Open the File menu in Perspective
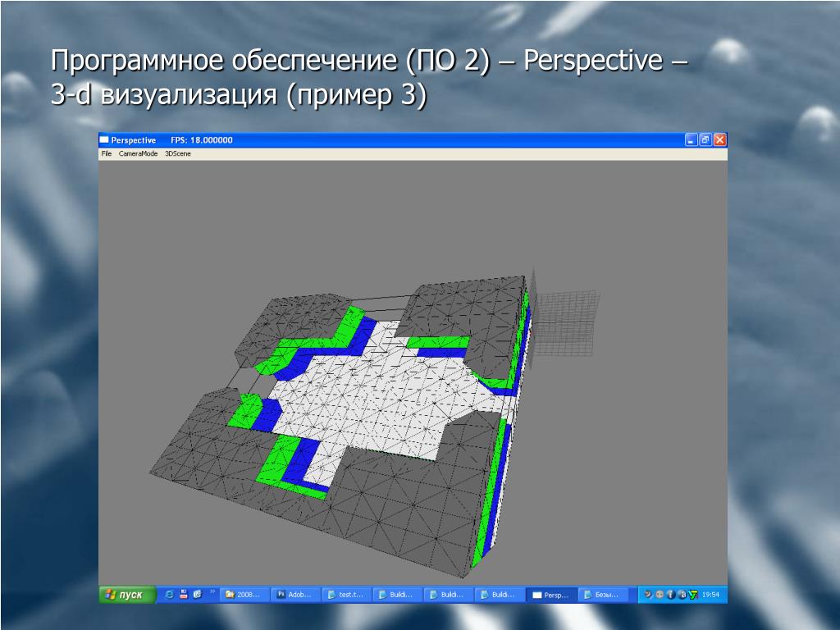Image resolution: width=840 pixels, height=630 pixels. [x=107, y=153]
